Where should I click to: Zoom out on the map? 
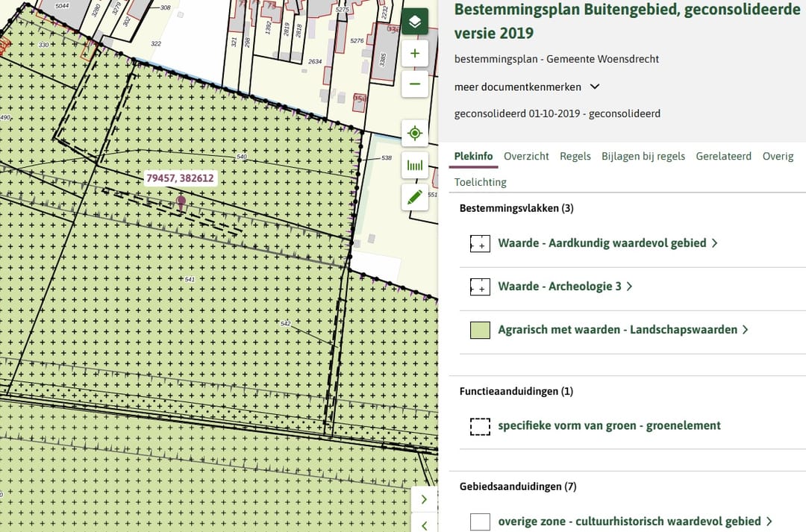coord(415,84)
